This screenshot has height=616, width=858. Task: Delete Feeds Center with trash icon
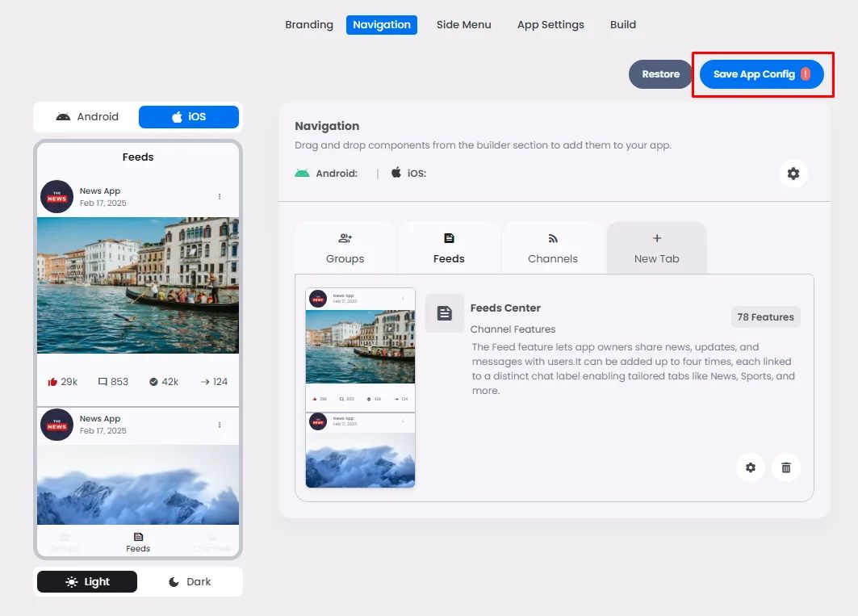(786, 467)
